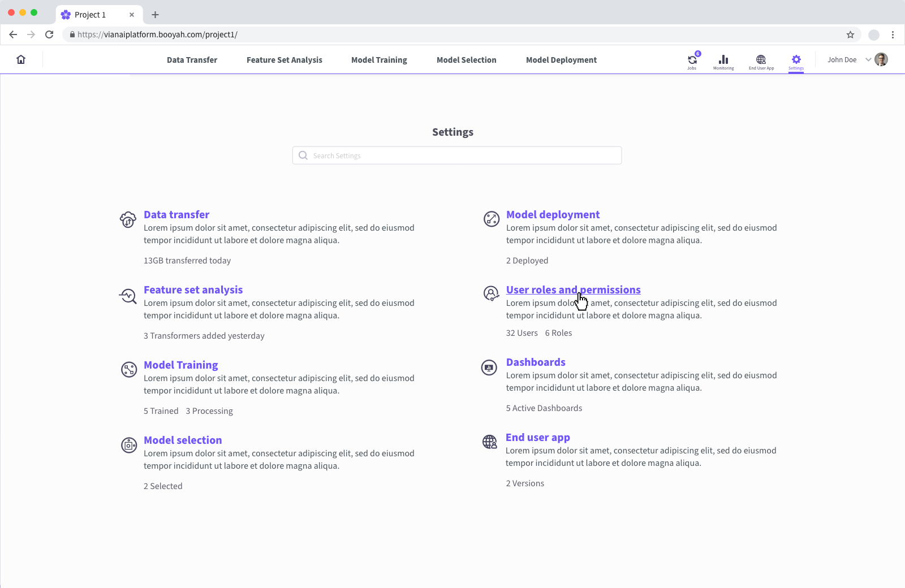Bookmark the page with the star icon
Image resolution: width=905 pixels, height=588 pixels.
click(x=850, y=34)
